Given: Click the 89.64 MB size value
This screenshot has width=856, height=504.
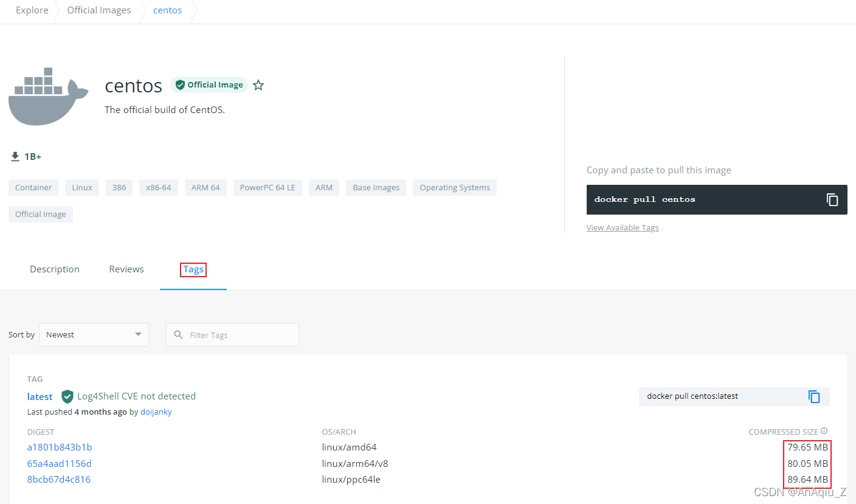Looking at the screenshot, I should 807,480.
